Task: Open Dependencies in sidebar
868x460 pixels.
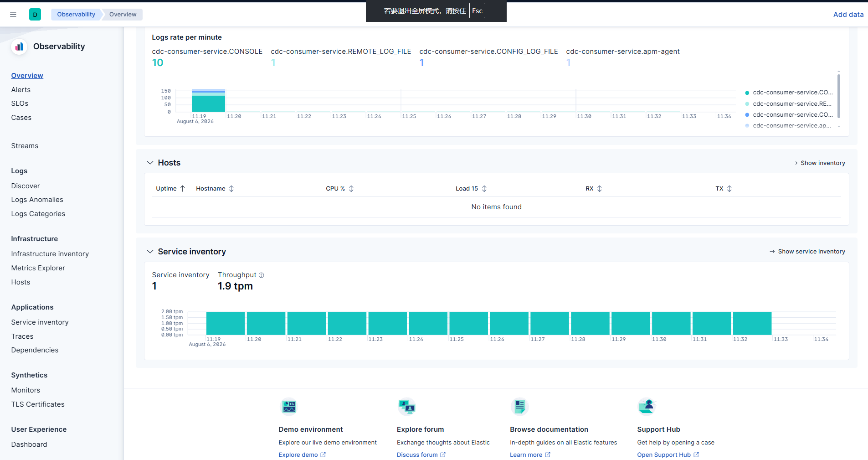Action: pos(35,350)
